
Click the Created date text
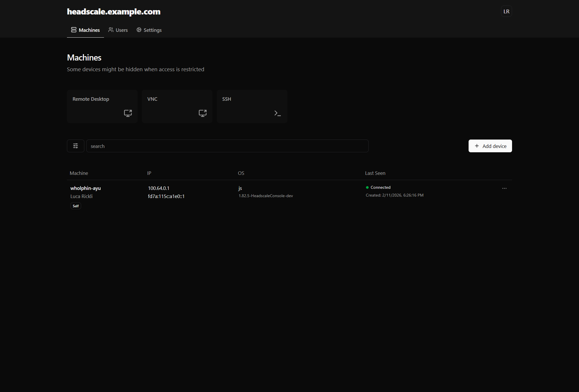click(x=395, y=195)
